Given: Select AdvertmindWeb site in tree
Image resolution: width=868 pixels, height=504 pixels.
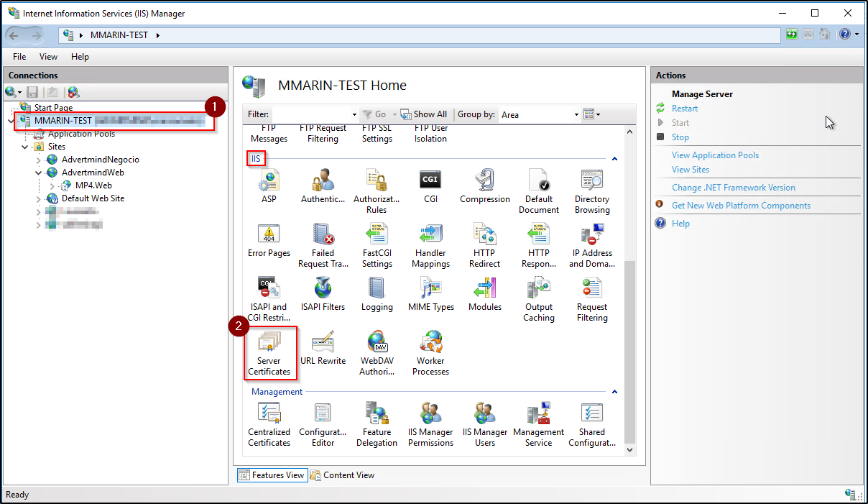Looking at the screenshot, I should point(93,173).
